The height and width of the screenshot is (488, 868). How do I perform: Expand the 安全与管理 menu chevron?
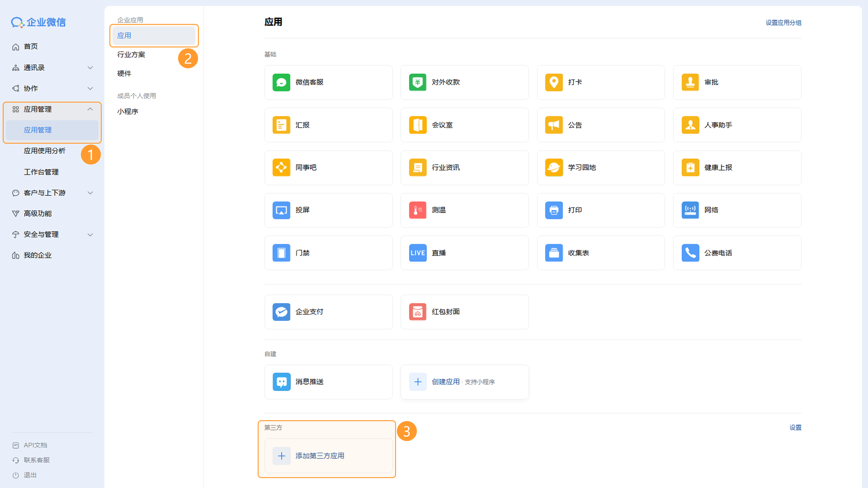click(x=90, y=235)
